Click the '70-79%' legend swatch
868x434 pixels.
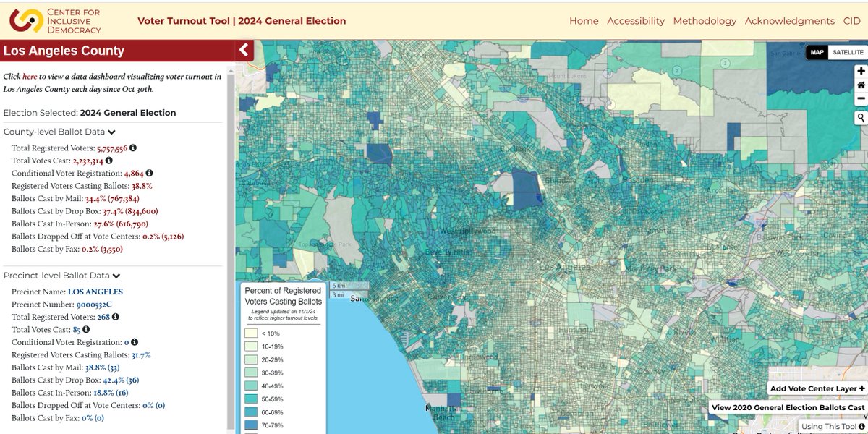pyautogui.click(x=251, y=425)
